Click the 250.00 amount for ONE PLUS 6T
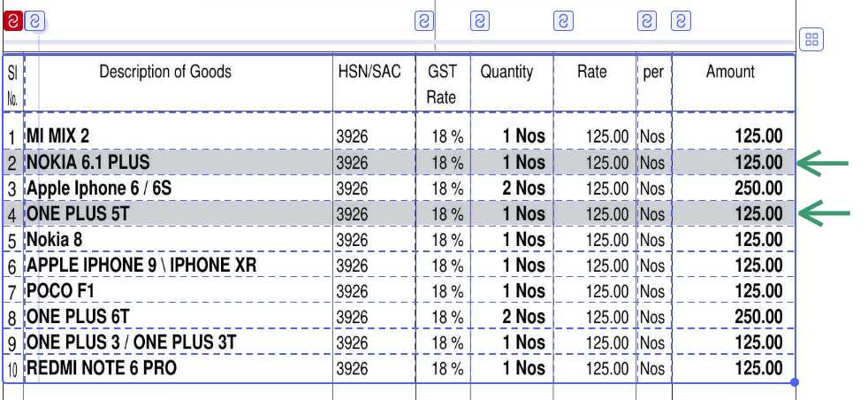868x400 pixels. pos(758,317)
